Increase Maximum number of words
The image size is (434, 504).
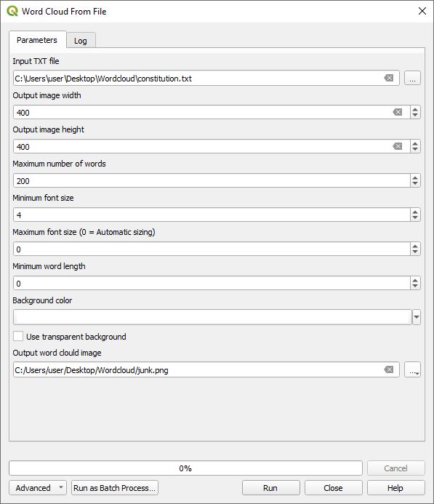[x=415, y=177]
